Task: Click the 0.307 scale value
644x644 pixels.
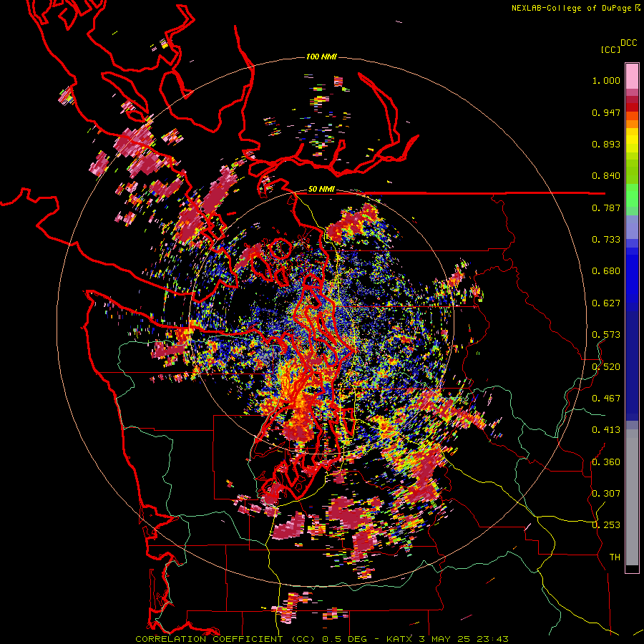Action: (606, 494)
